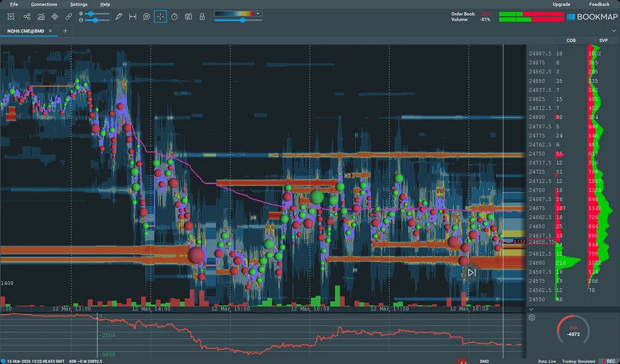Screen dimensions: 620x364
Task: Click the chat annotation icon
Action: coord(146,16)
